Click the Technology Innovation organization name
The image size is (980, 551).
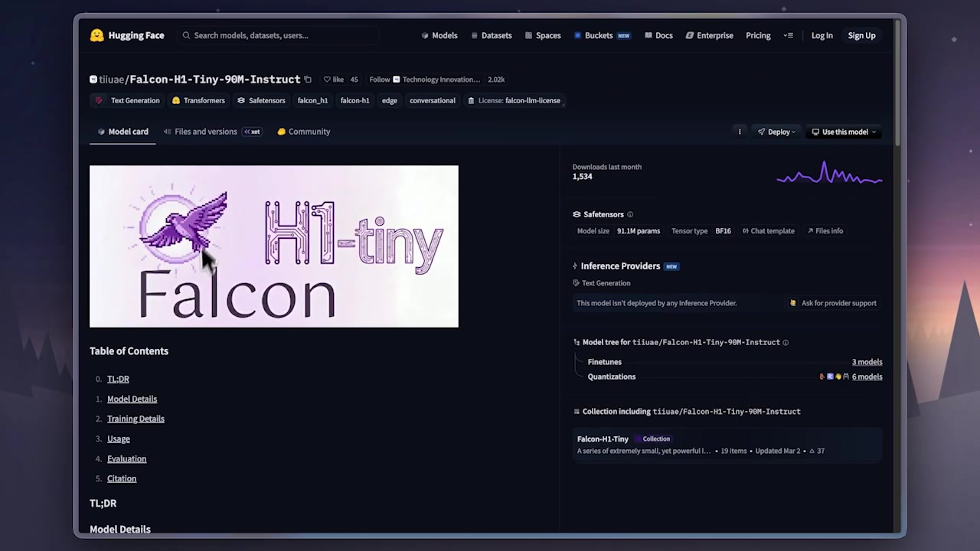coord(441,80)
